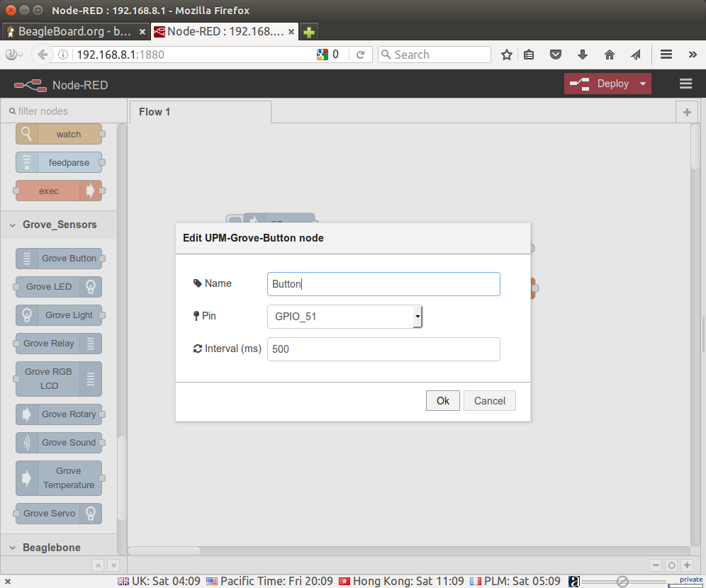Open Firefox downloads panel
The height and width of the screenshot is (588, 706).
(x=582, y=55)
